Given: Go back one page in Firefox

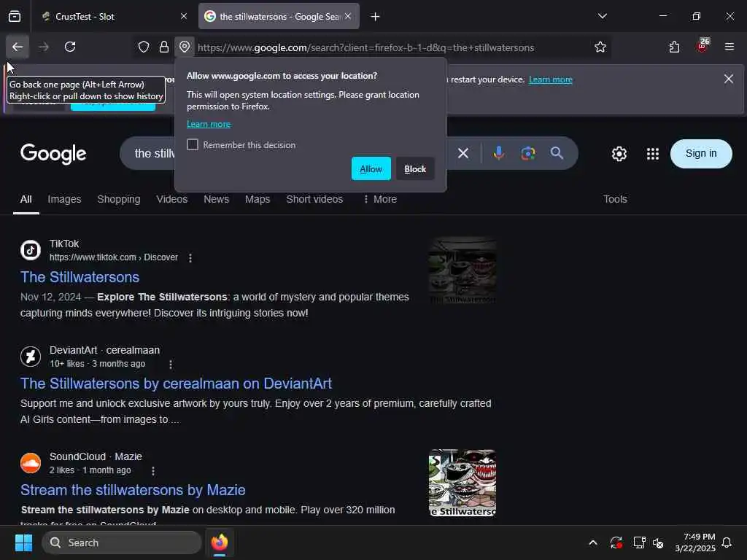Looking at the screenshot, I should click(x=18, y=47).
